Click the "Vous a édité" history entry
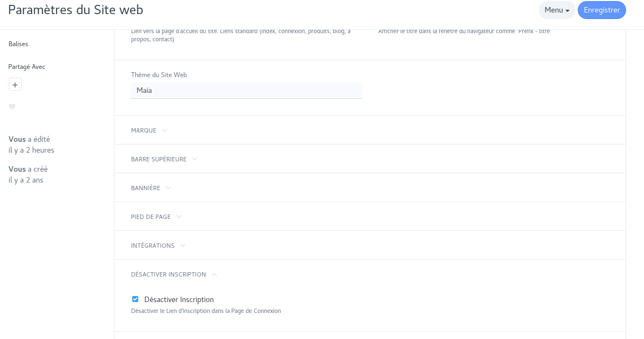Image resolution: width=644 pixels, height=339 pixels. pos(31,145)
